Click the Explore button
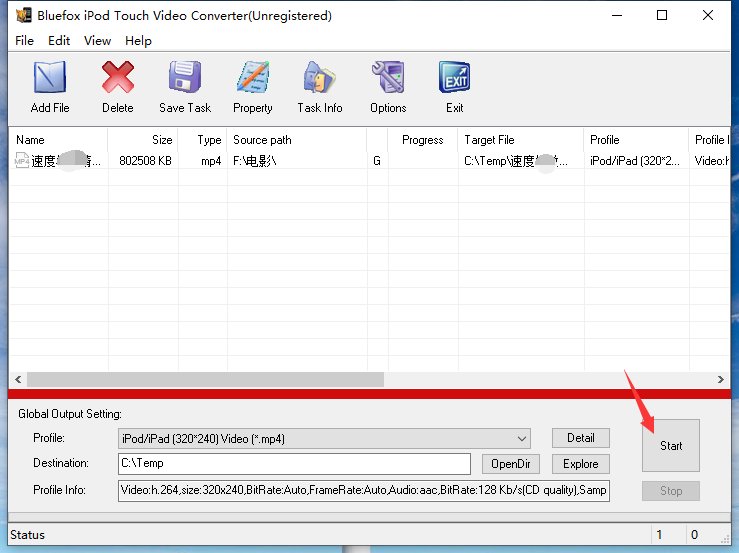 (x=581, y=464)
